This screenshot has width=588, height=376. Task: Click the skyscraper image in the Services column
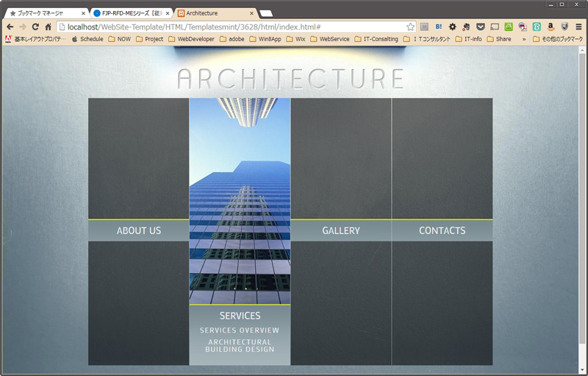tap(240, 201)
